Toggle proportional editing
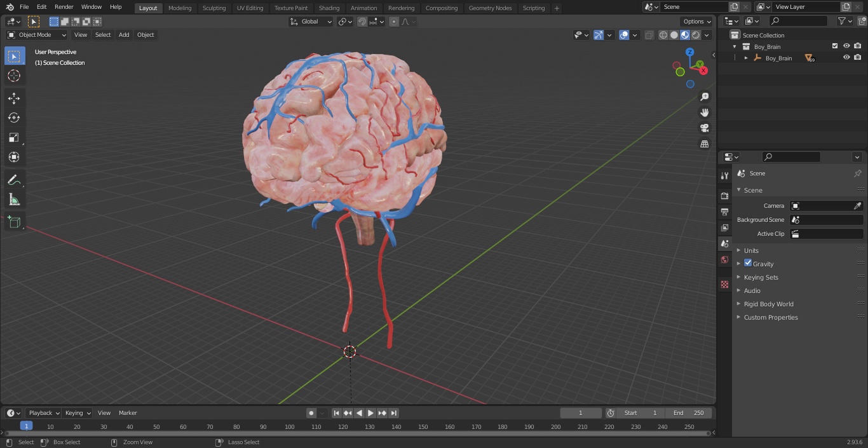 point(394,22)
